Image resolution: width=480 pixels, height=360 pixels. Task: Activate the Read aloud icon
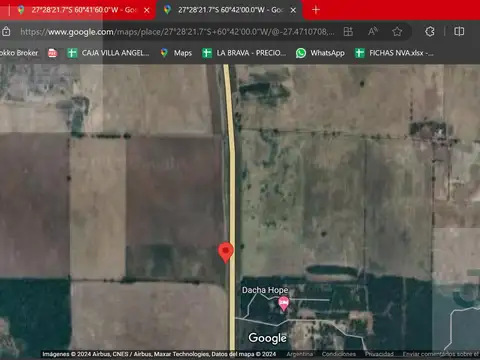pos(373,32)
